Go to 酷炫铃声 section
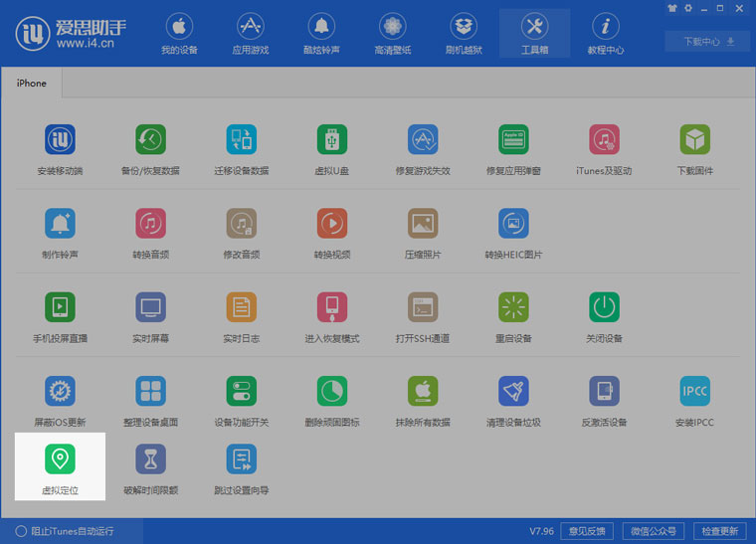Screen dimensions: 756x544 coord(321,33)
